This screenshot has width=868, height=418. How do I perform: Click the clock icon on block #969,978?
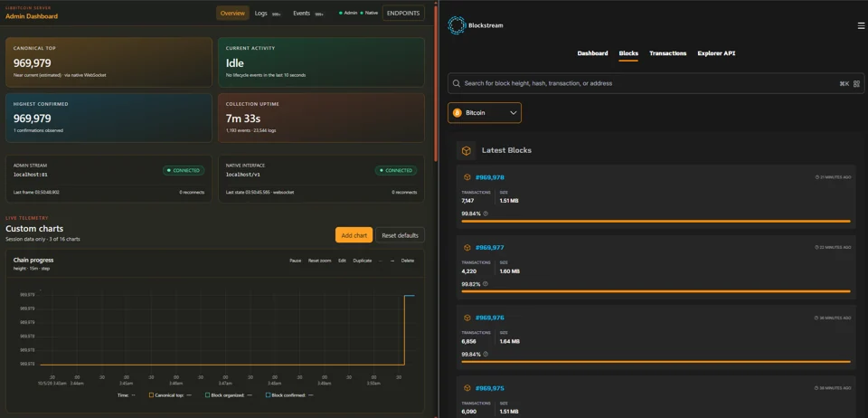click(817, 177)
